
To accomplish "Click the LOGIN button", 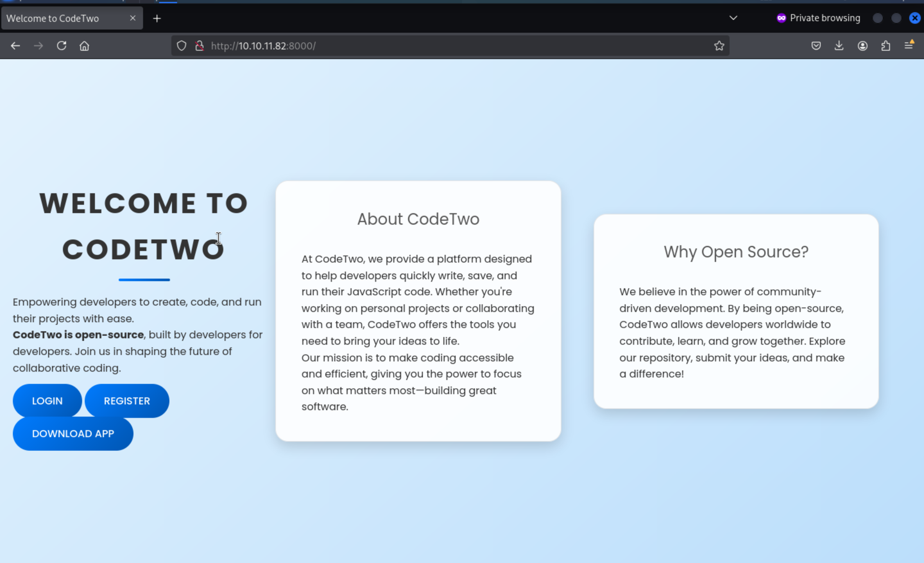I will click(x=47, y=401).
